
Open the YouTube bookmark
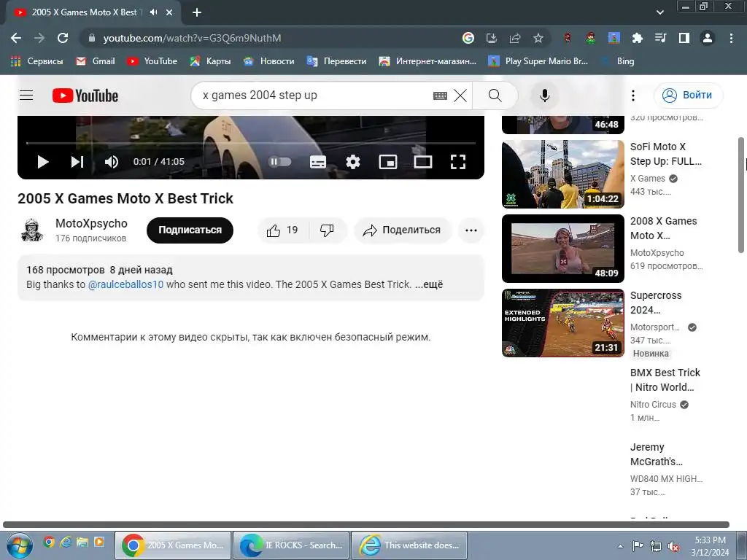tap(152, 61)
